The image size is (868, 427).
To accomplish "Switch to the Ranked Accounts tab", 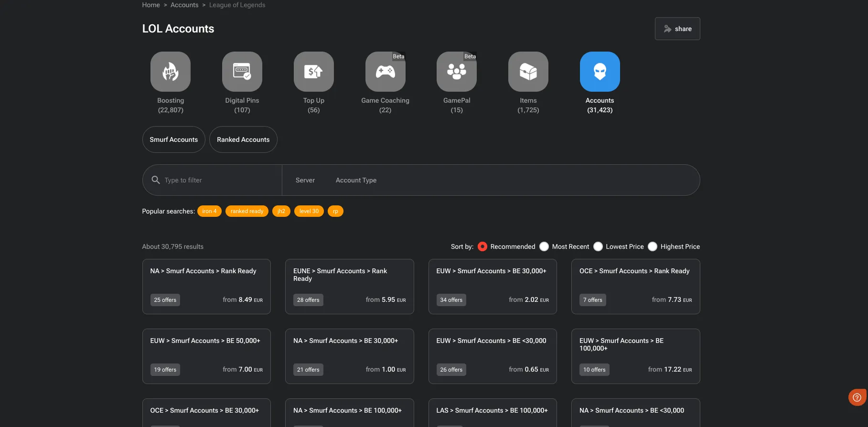I will click(x=243, y=139).
